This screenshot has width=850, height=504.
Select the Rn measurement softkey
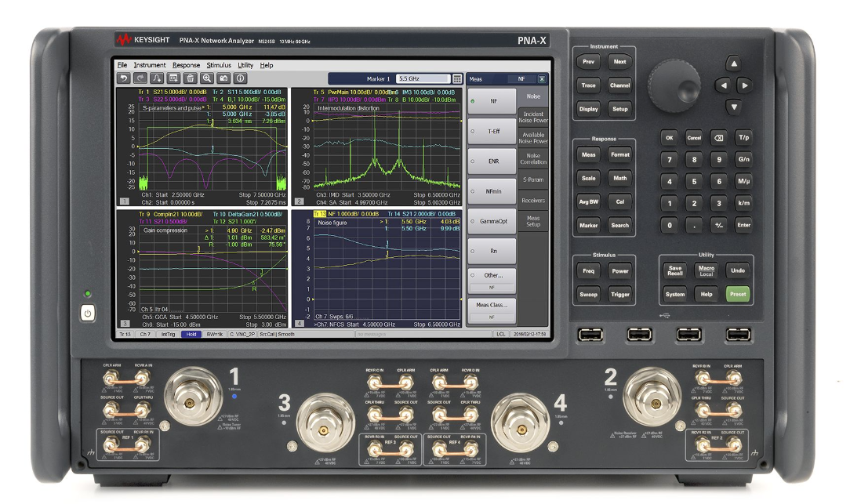point(492,251)
